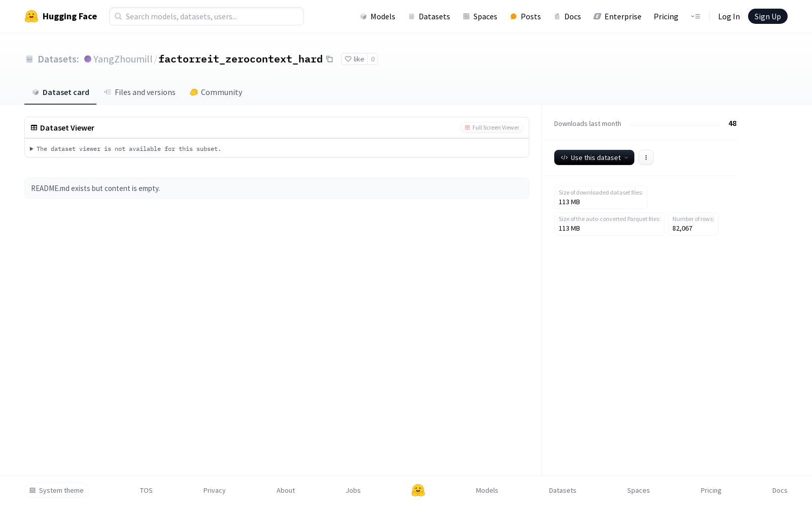The height and width of the screenshot is (508, 812).
Task: Open the Community tab
Action: (x=216, y=92)
